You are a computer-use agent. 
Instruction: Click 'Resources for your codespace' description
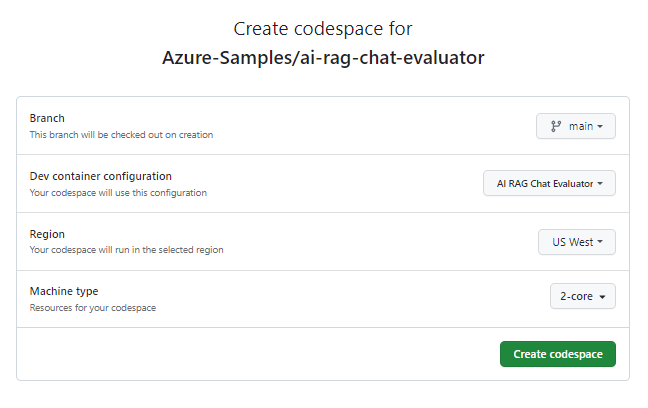coord(93,307)
